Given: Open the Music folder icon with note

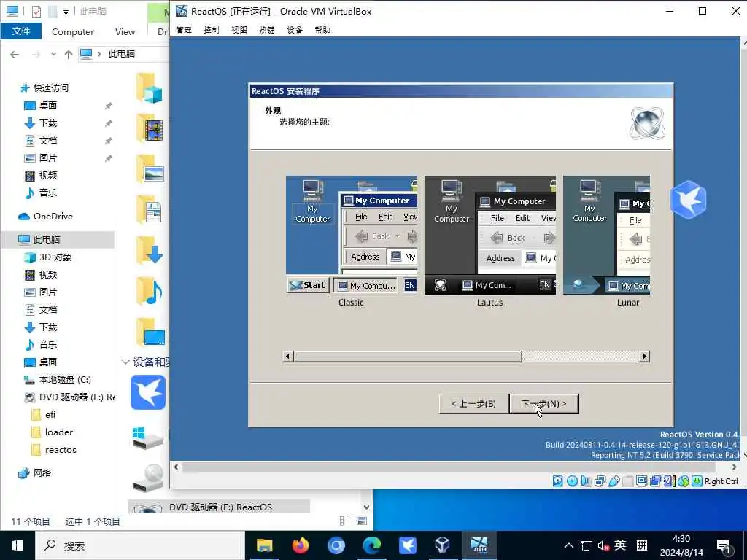Looking at the screenshot, I should 150,291.
